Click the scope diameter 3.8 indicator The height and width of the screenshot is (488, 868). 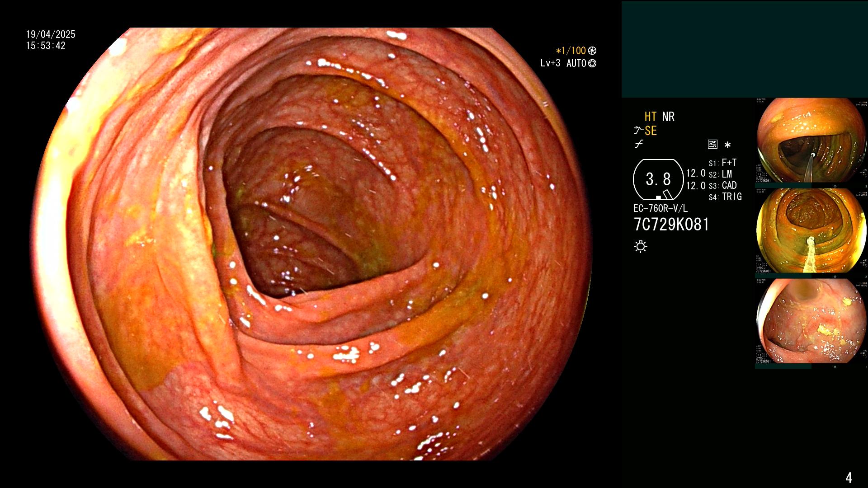click(658, 179)
